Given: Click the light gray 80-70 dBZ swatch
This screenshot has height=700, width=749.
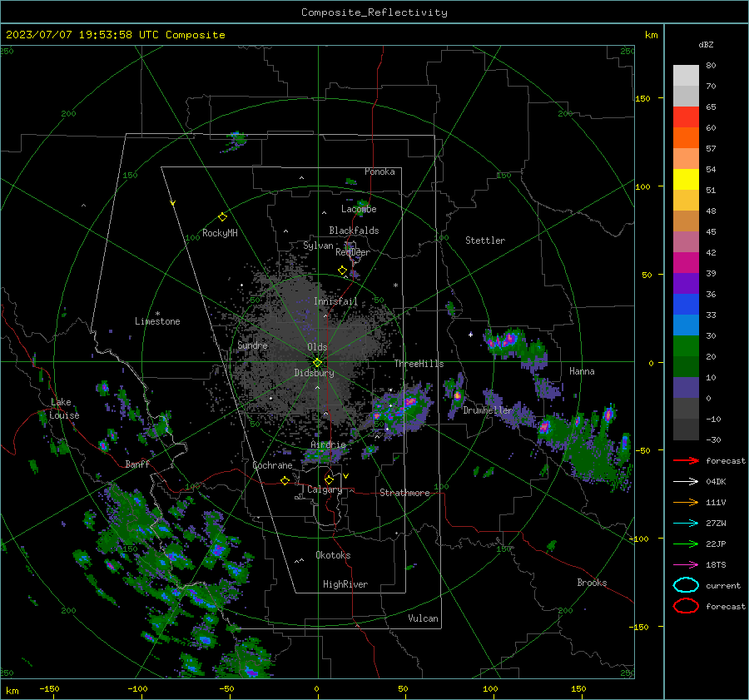Looking at the screenshot, I should pos(686,76).
